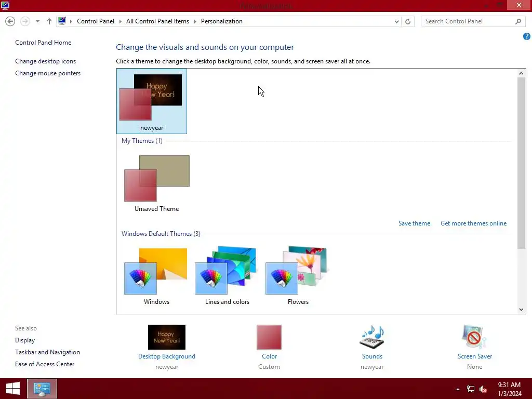
Task: Go back with the Back arrow button
Action: [10, 21]
